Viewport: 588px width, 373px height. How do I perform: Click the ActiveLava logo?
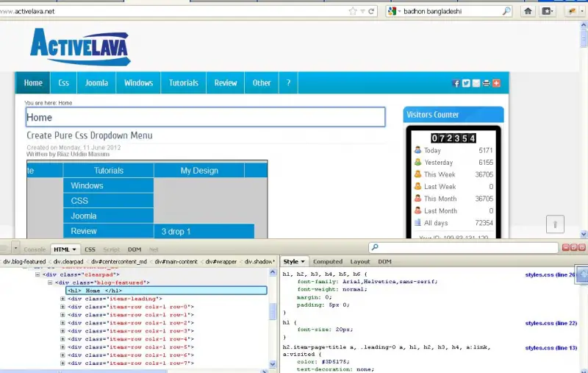(x=80, y=47)
